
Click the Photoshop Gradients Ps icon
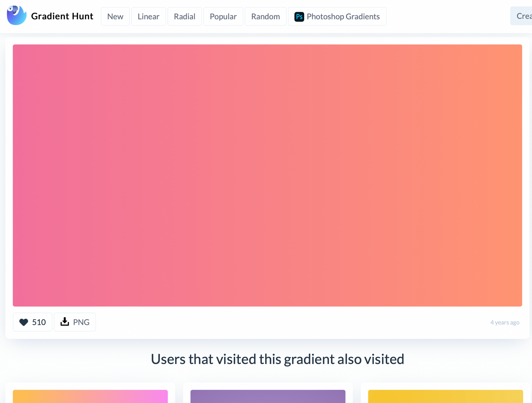(x=299, y=16)
